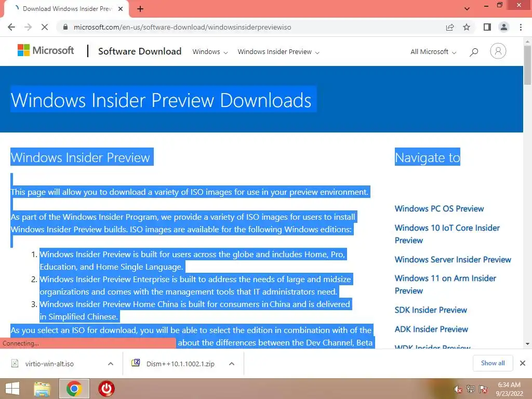Open Dism++10.1.1002.1.zip download
Screen dimensions: 532x399
(x=173, y=364)
